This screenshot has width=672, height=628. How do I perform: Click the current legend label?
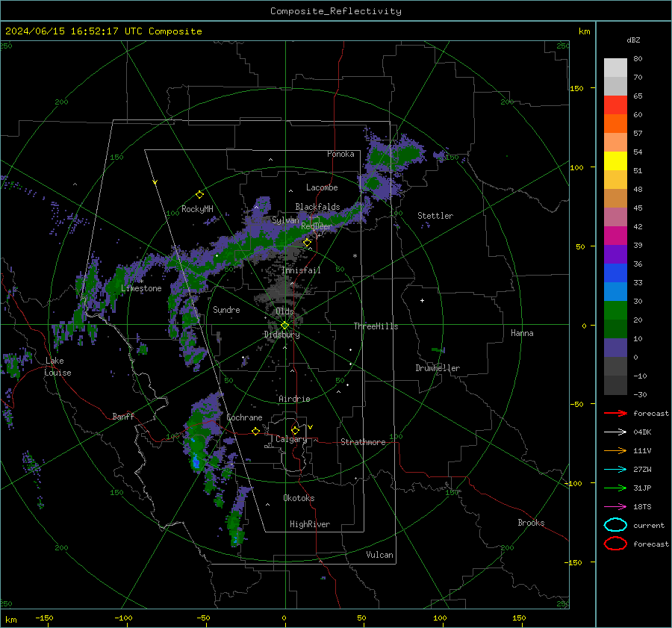tap(649, 525)
